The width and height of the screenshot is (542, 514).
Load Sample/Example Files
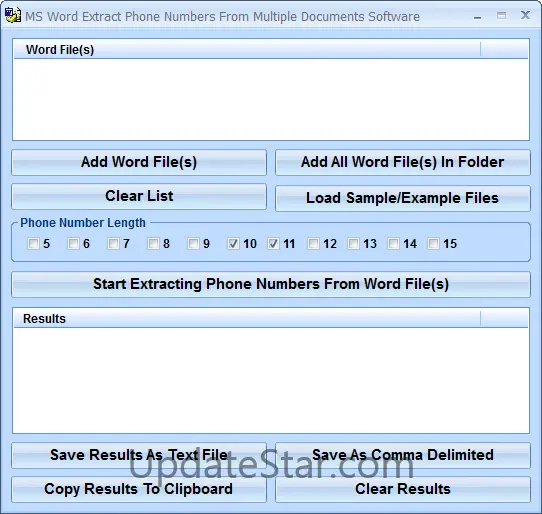403,198
